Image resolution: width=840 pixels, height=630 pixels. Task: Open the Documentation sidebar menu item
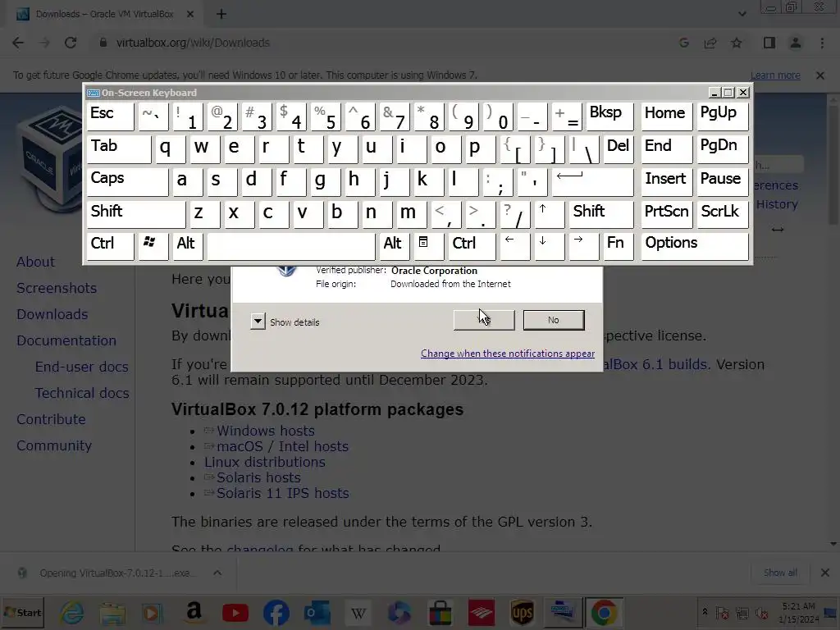[66, 340]
